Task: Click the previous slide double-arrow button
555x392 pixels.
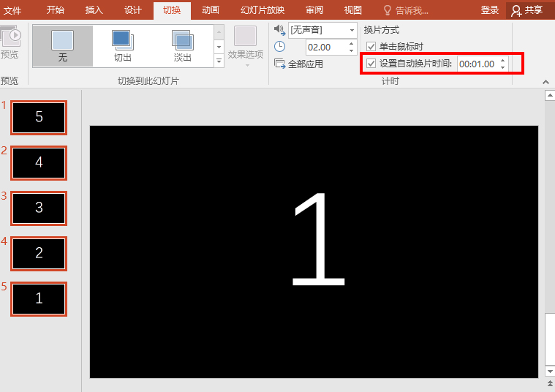Action: click(x=550, y=383)
